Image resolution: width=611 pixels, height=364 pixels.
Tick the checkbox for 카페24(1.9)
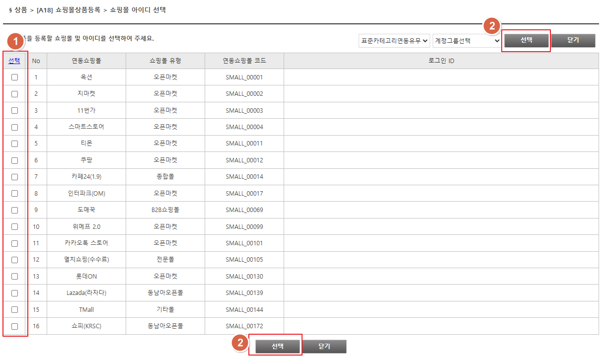pos(14,177)
